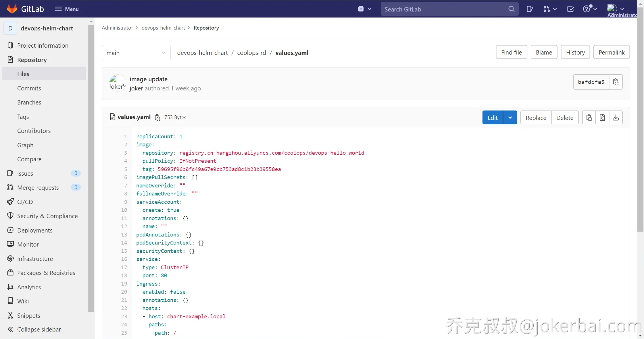644x339 pixels.
Task: Click the blue Edit button
Action: click(493, 117)
